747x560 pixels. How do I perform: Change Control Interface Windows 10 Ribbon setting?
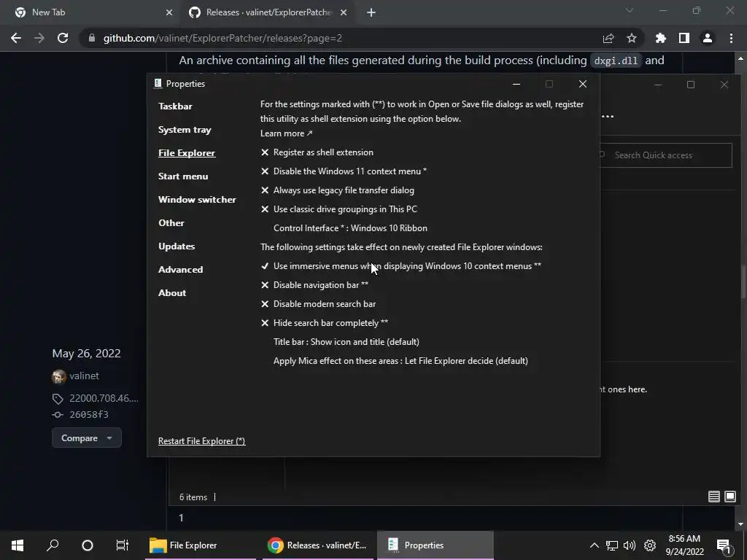click(350, 228)
